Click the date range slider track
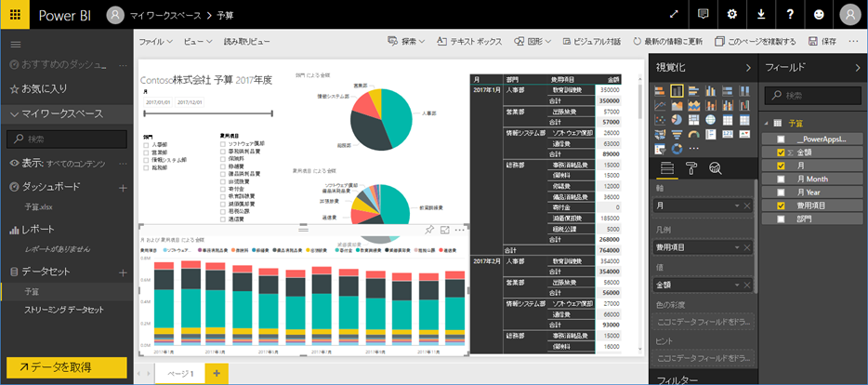 (x=208, y=114)
